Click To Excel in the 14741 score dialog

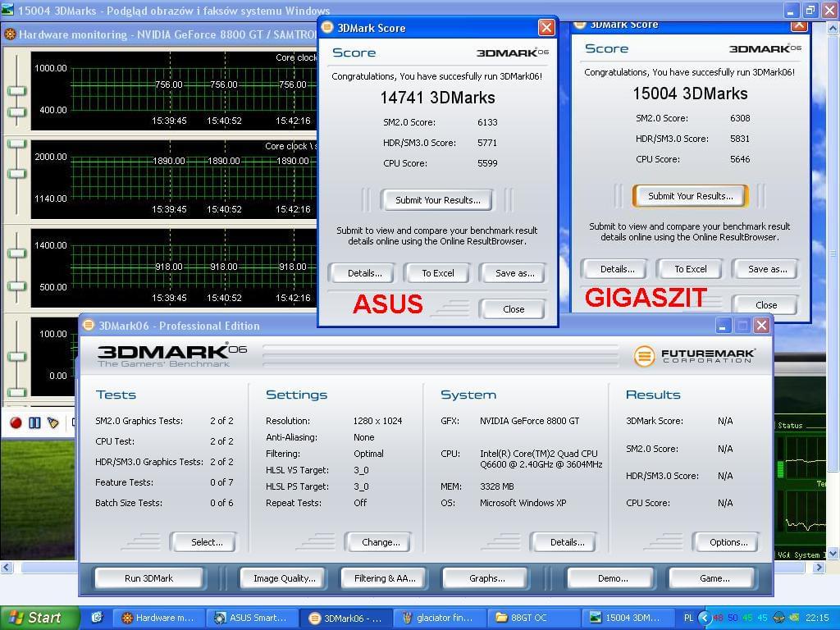point(437,273)
